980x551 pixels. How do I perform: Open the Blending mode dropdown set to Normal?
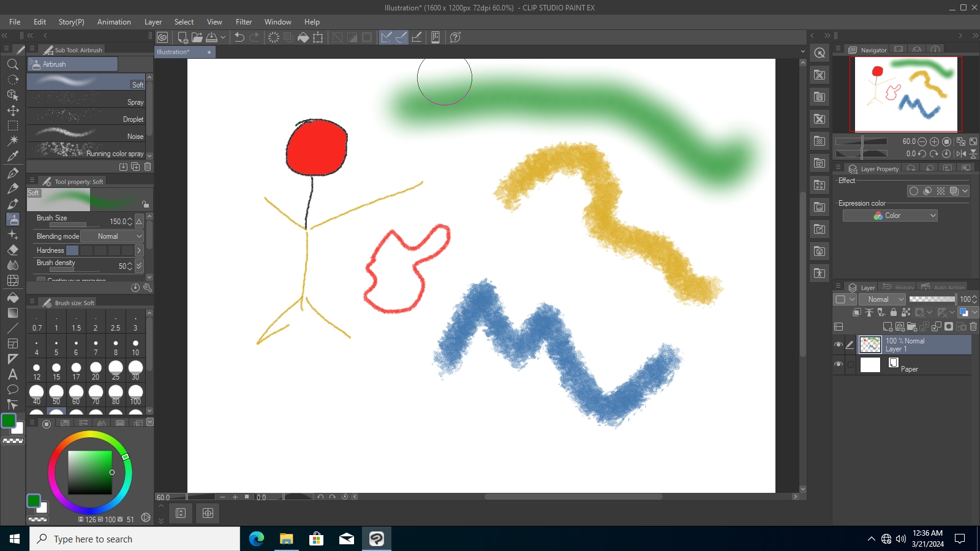(112, 236)
